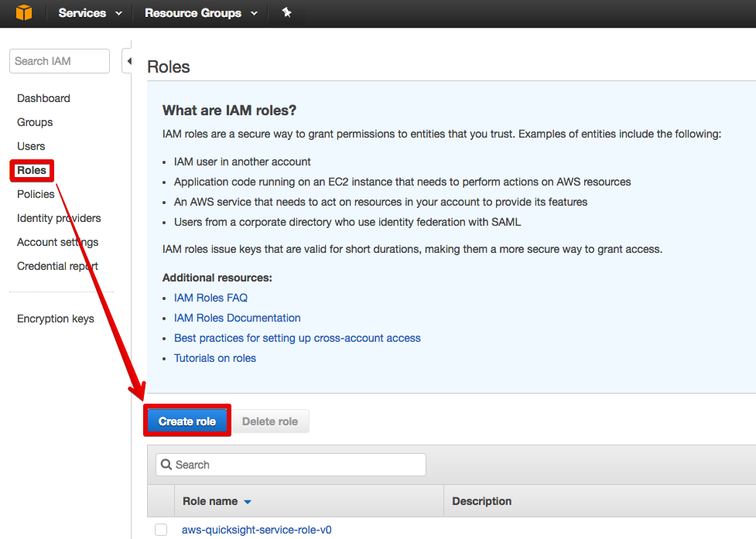Open IAM Roles Documentation link
This screenshot has width=756, height=539.
(238, 318)
